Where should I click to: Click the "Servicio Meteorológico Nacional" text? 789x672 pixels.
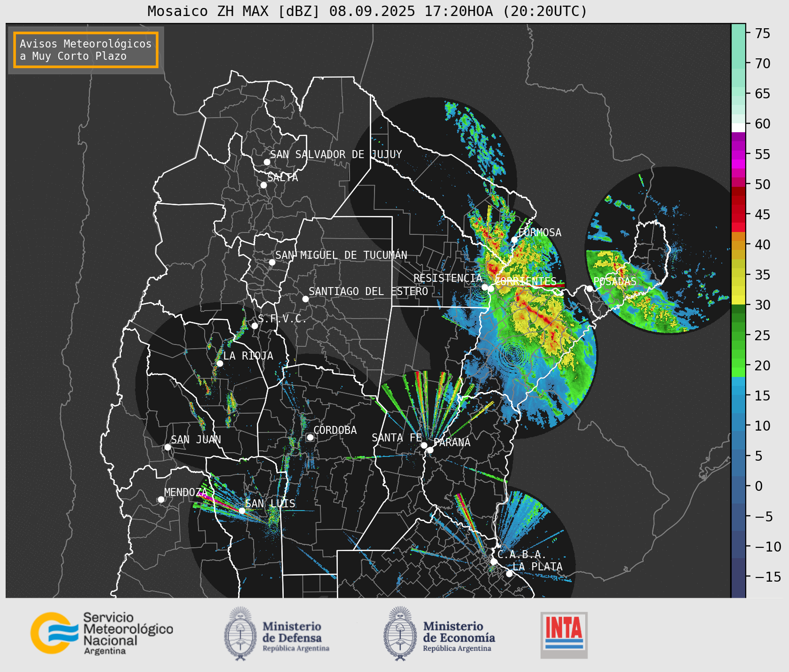click(128, 629)
